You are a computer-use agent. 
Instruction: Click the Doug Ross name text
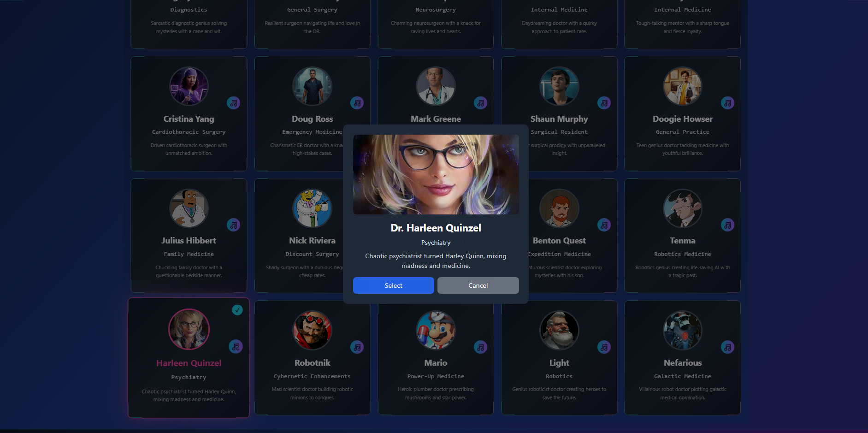click(x=313, y=119)
